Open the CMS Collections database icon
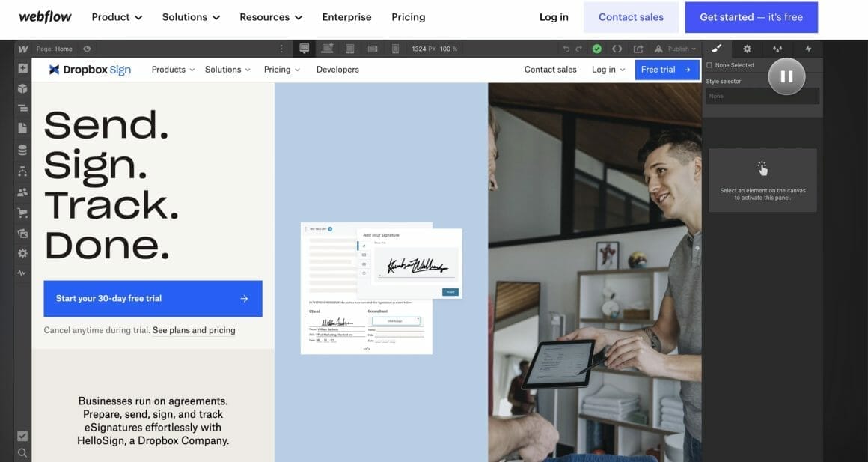The height and width of the screenshot is (462, 868). click(x=22, y=150)
